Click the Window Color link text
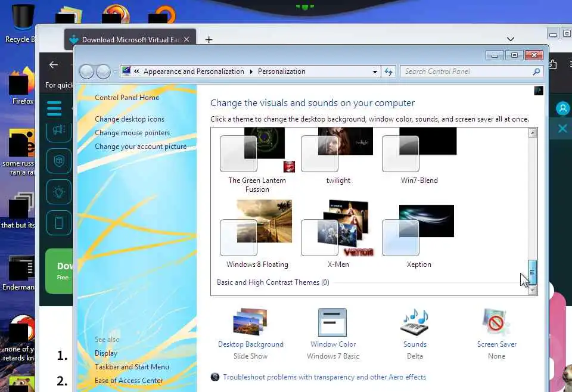 [333, 344]
